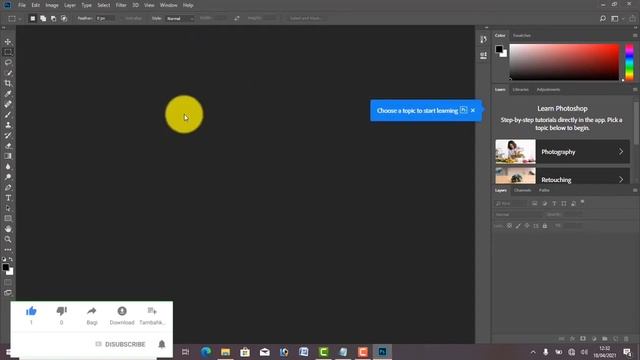Viewport: 640px width, 360px height.
Task: Select the Zoom tool
Action: (8, 240)
